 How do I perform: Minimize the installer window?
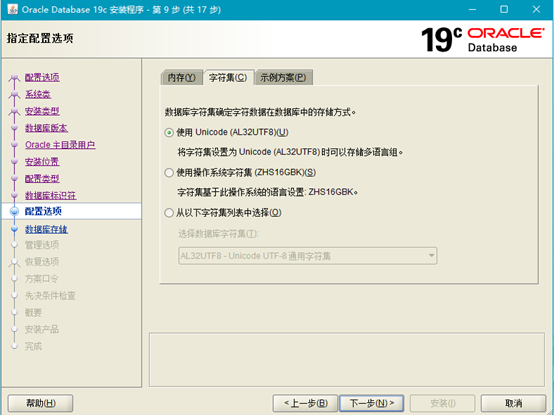(472, 10)
